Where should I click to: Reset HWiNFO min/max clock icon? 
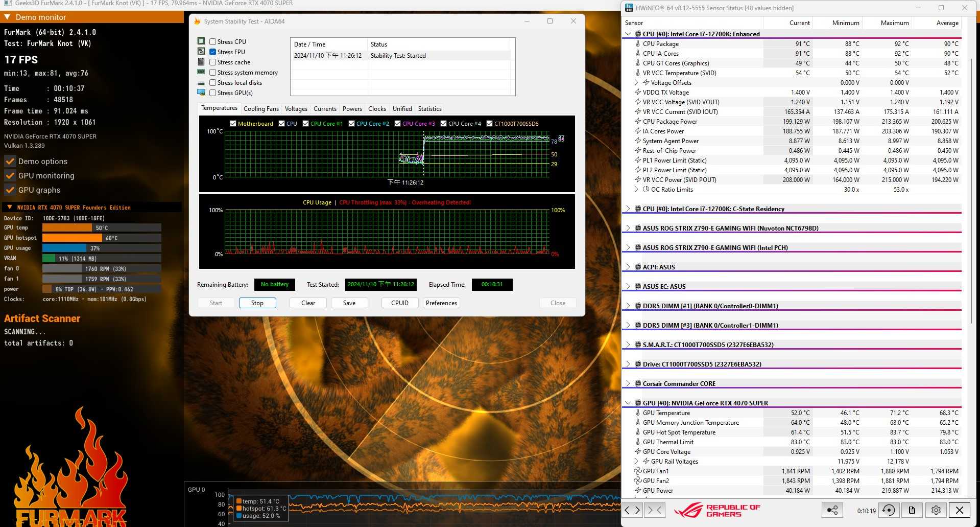click(x=889, y=510)
